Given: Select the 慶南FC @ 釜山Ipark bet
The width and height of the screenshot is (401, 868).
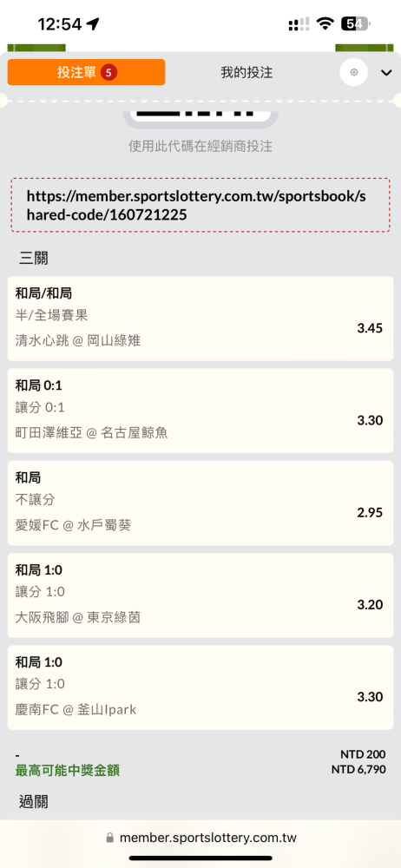Looking at the screenshot, I should tap(200, 687).
